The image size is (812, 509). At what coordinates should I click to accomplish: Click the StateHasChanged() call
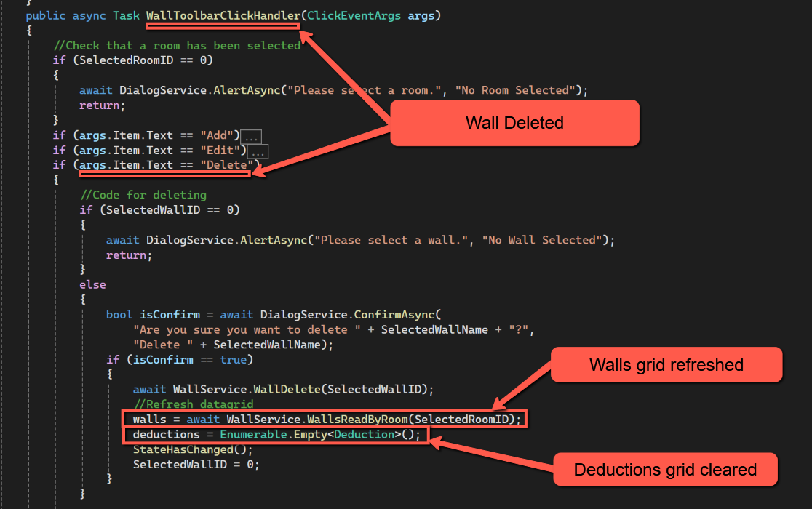192,449
